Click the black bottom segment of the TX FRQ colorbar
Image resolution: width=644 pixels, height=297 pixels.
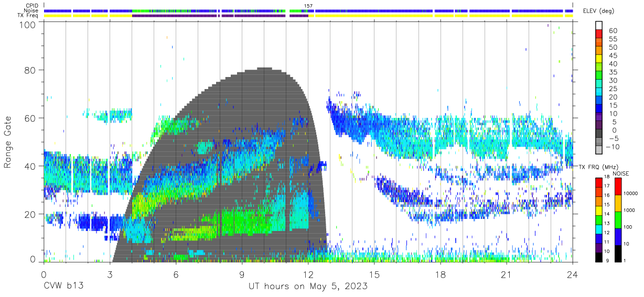(599, 257)
